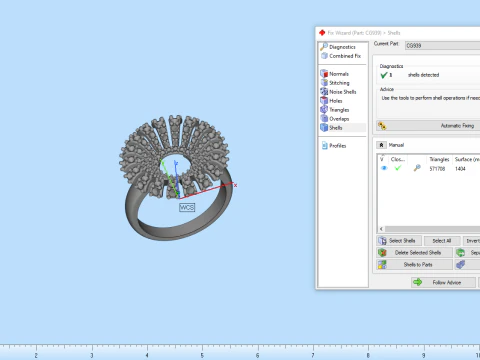The image size is (480, 360).
Task: Activate Select Shells tool
Action: 399,241
